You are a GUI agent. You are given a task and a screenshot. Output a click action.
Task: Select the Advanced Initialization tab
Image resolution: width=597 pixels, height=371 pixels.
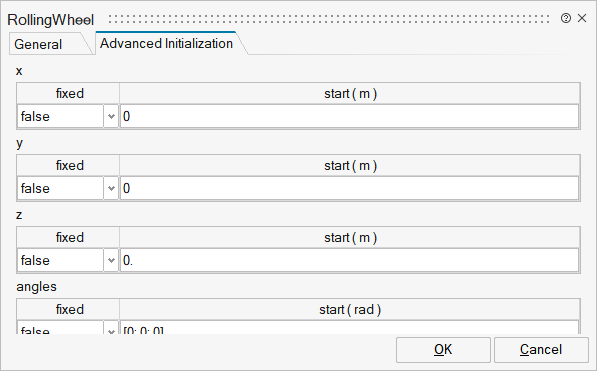tap(167, 43)
